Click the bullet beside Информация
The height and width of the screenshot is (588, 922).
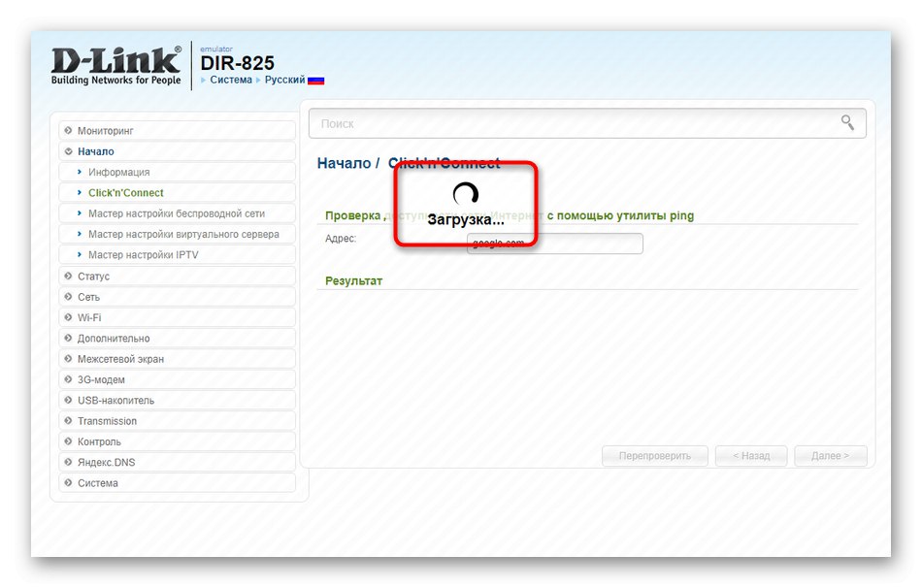[x=80, y=172]
